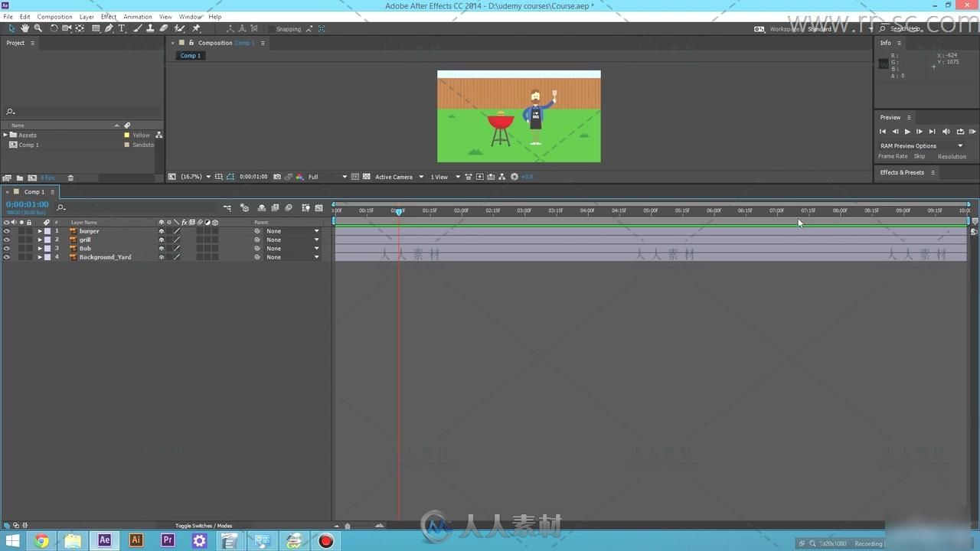Screen dimensions: 980x551
Task: Open the Full resolution dropdown
Action: tap(328, 177)
